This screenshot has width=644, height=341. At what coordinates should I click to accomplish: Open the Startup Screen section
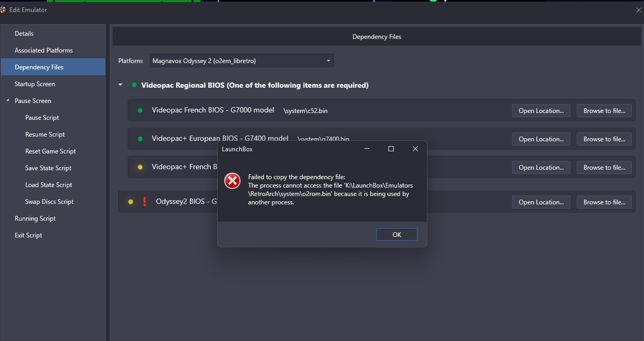pyautogui.click(x=35, y=84)
